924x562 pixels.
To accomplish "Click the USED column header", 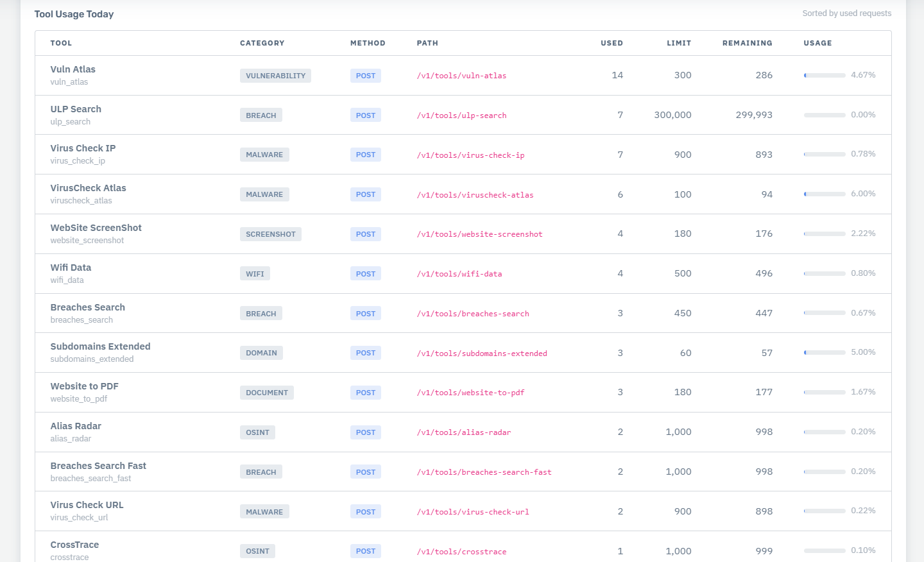I will click(612, 43).
